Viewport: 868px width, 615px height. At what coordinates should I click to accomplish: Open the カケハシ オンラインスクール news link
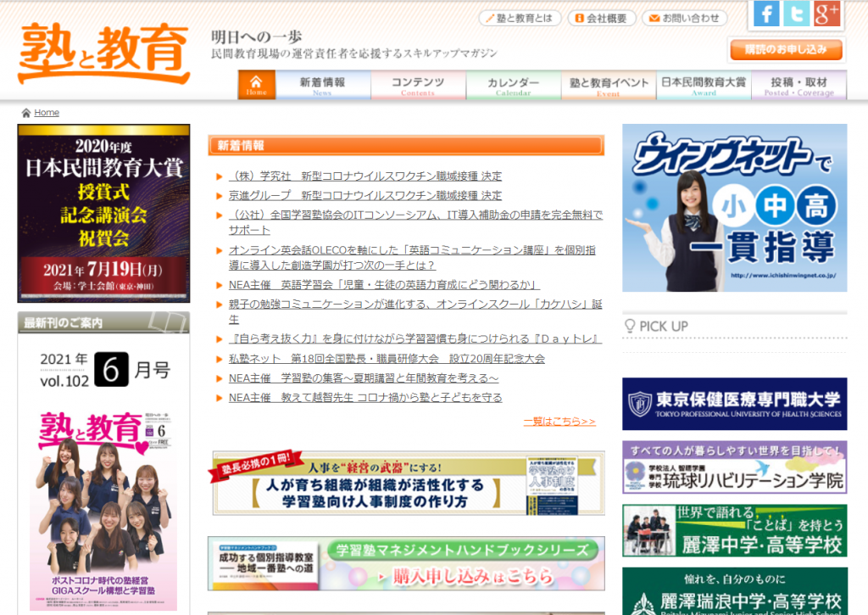(415, 312)
